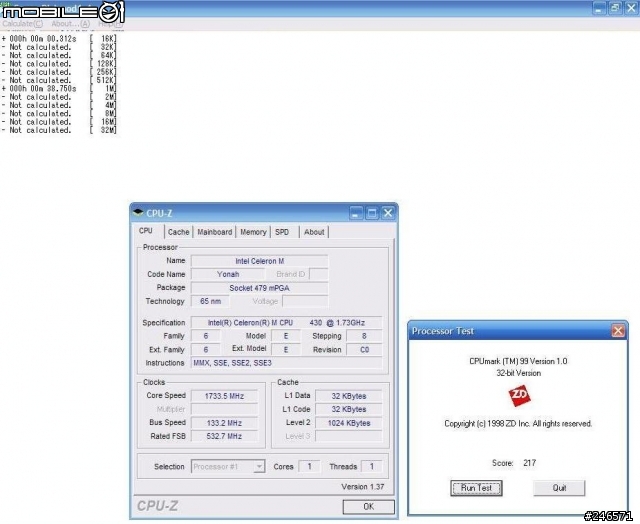The image size is (640, 524).
Task: Open the Calculate menu in Super PI
Action: coord(22,24)
